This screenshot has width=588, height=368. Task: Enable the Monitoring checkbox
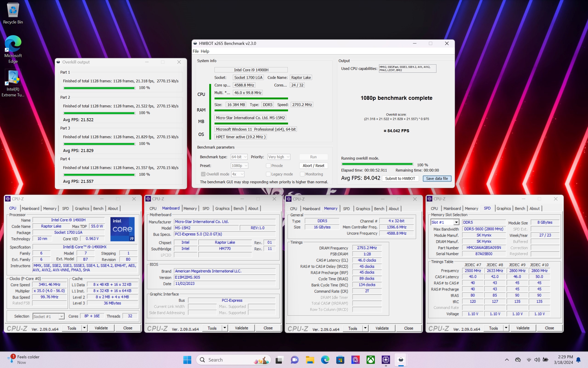302,174
